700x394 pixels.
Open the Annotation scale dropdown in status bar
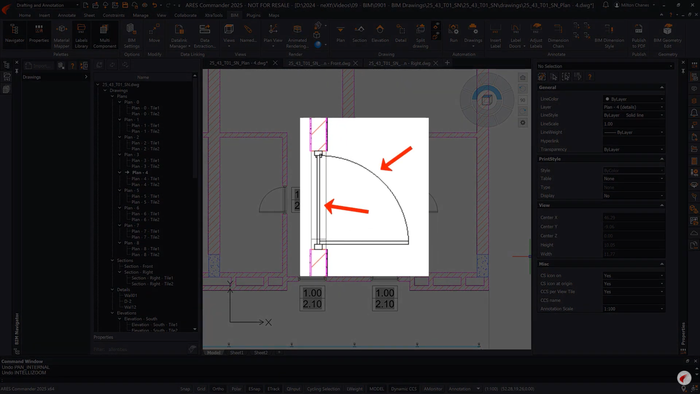[478, 389]
